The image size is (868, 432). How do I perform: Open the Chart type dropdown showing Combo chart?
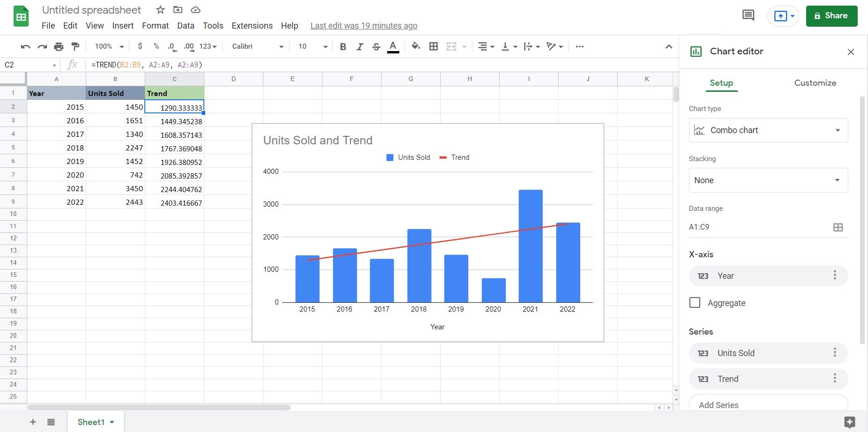pyautogui.click(x=768, y=130)
